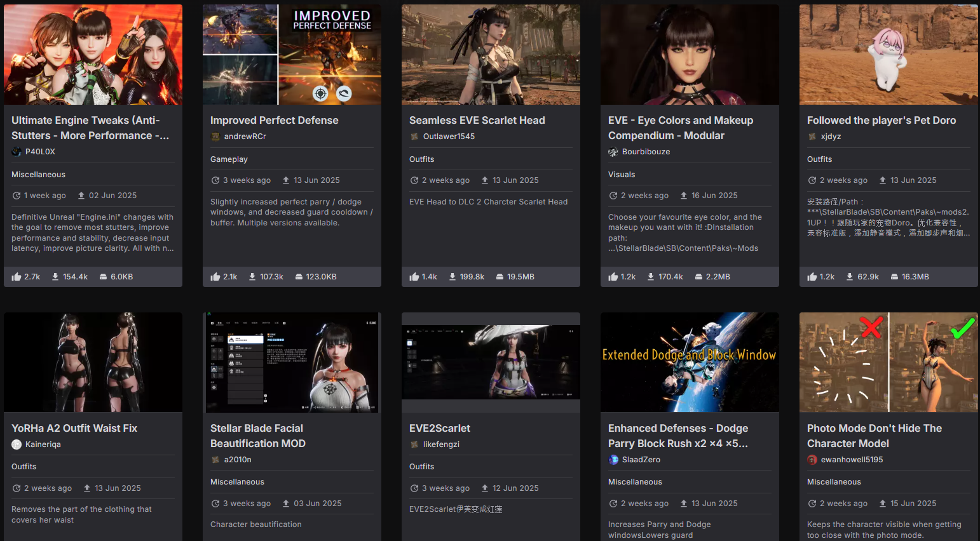This screenshot has width=980, height=541.
Task: Select Miscellaneous category on Photo Mode card
Action: coord(834,482)
